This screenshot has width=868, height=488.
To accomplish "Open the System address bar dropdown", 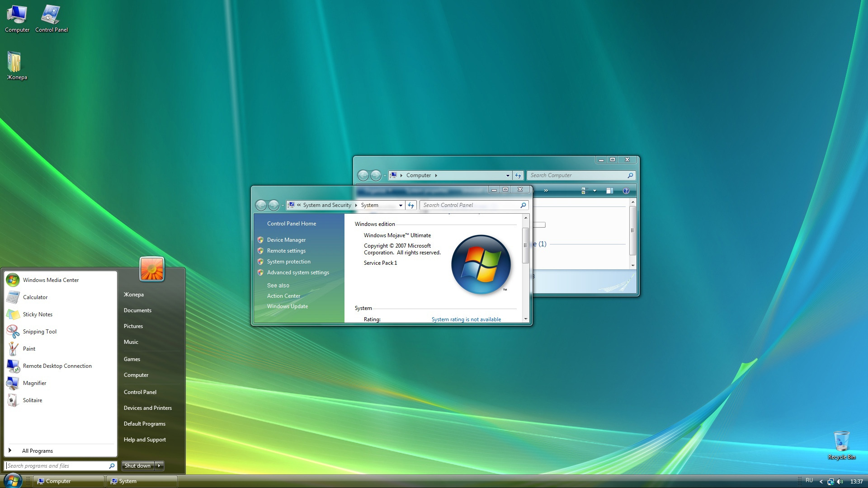I will tap(401, 205).
